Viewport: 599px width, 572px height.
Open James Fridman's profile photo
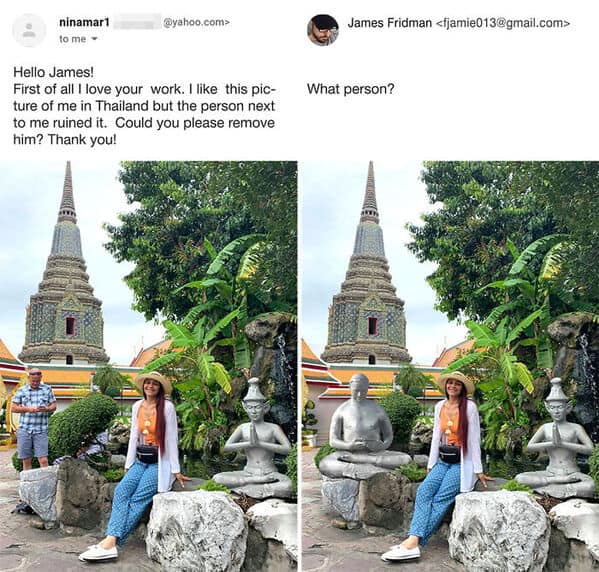point(323,30)
